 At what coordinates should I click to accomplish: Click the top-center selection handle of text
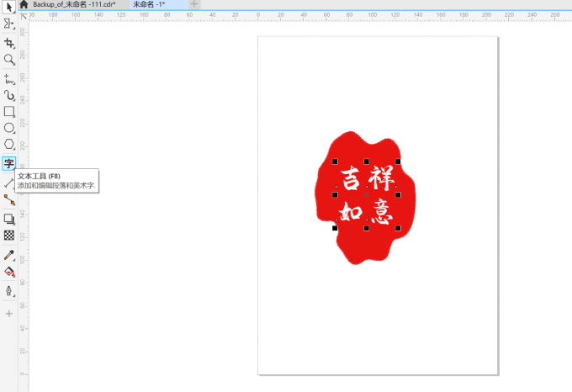[366, 162]
